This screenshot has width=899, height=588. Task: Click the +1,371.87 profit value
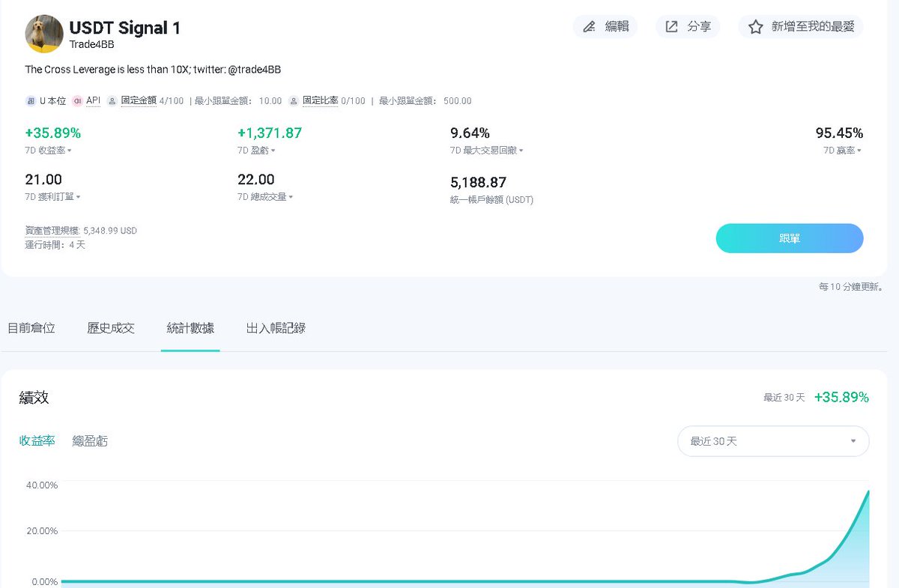[270, 133]
